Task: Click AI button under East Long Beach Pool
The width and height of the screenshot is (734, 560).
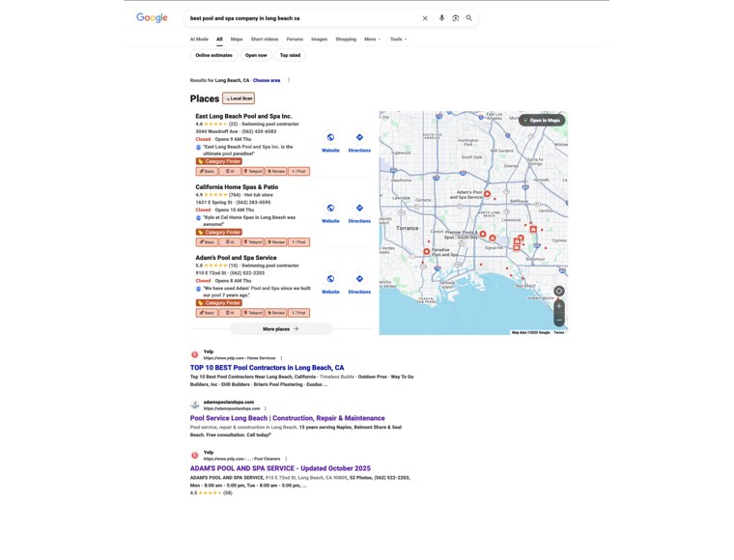Action: pos(230,171)
